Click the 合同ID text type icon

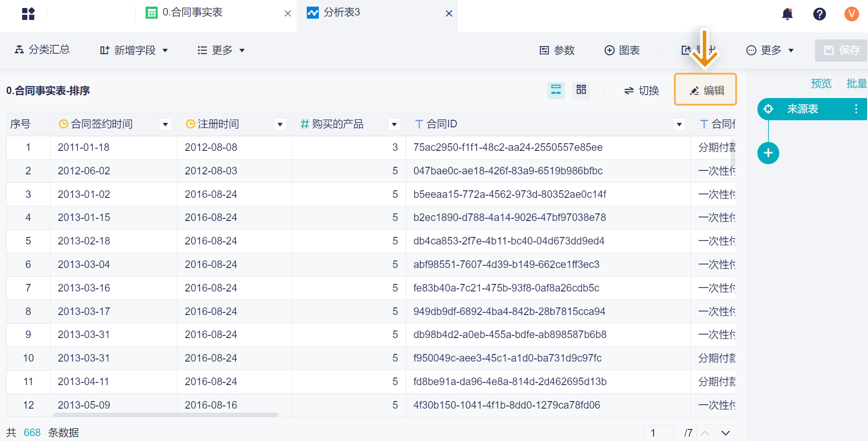click(x=419, y=124)
